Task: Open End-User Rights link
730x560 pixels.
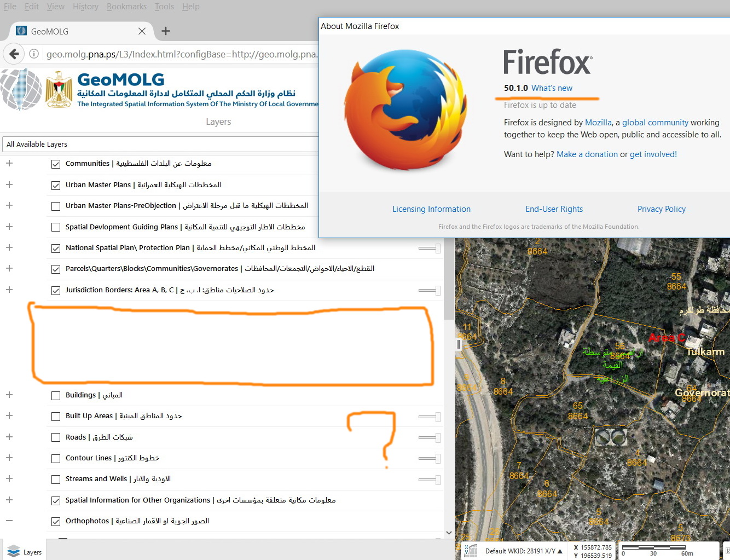Action: (554, 209)
